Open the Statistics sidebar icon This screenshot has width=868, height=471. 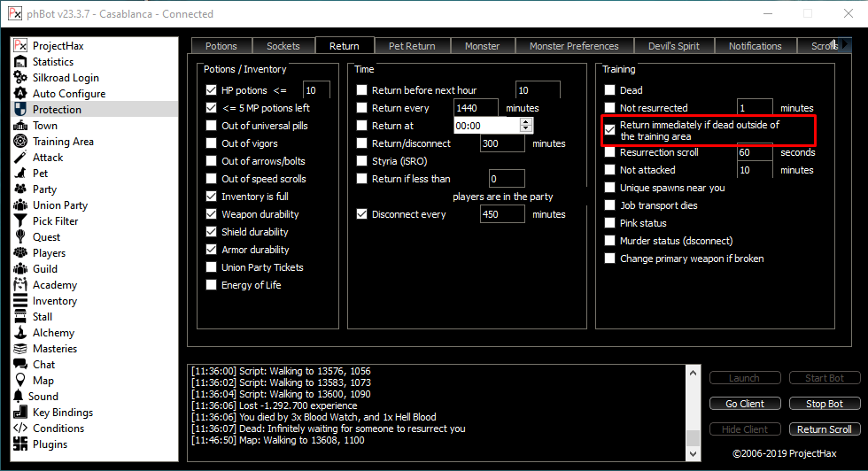20,62
